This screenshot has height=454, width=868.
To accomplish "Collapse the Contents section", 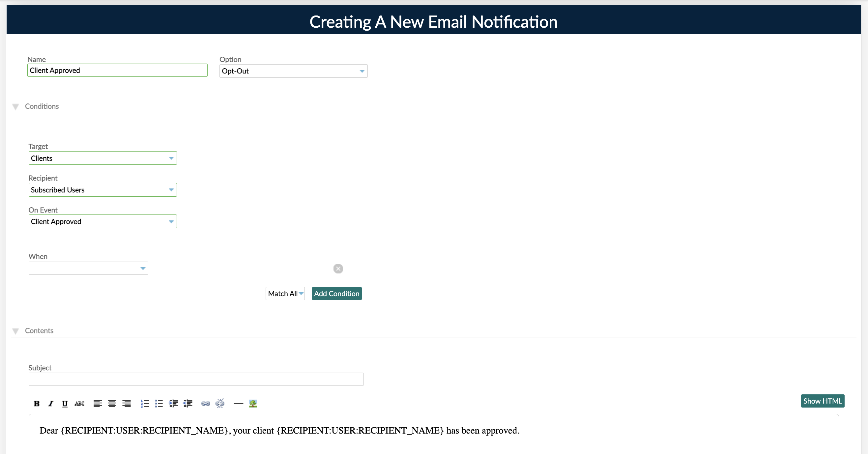I will pos(15,331).
